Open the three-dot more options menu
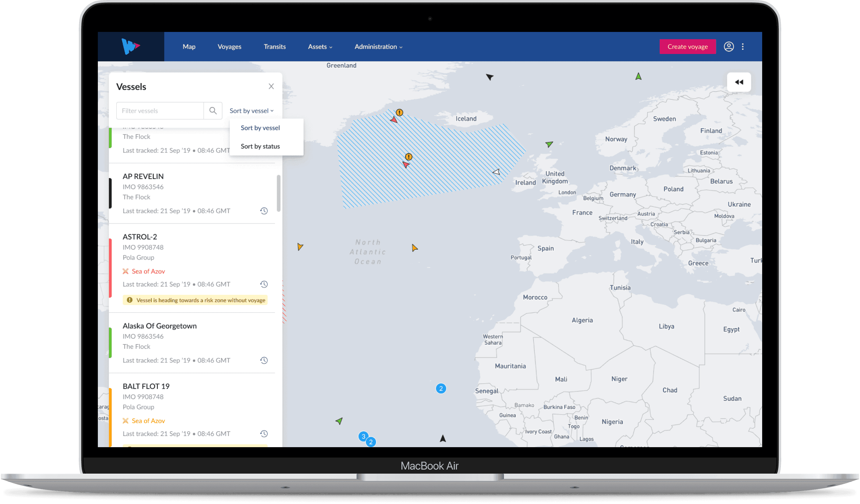860x504 pixels. coord(743,47)
